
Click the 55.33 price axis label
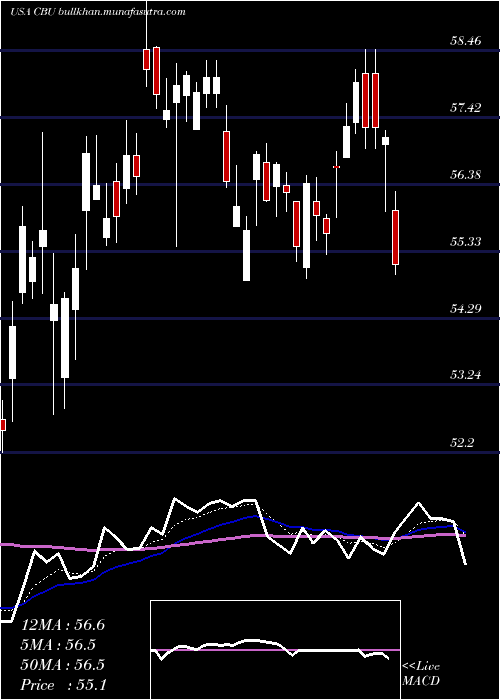(466, 242)
